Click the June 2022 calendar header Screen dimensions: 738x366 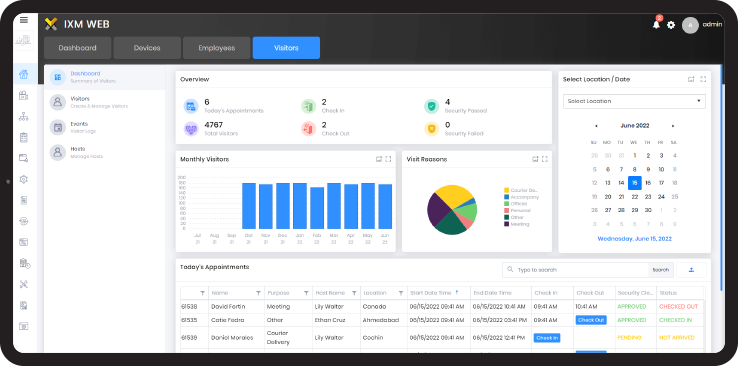pyautogui.click(x=634, y=126)
